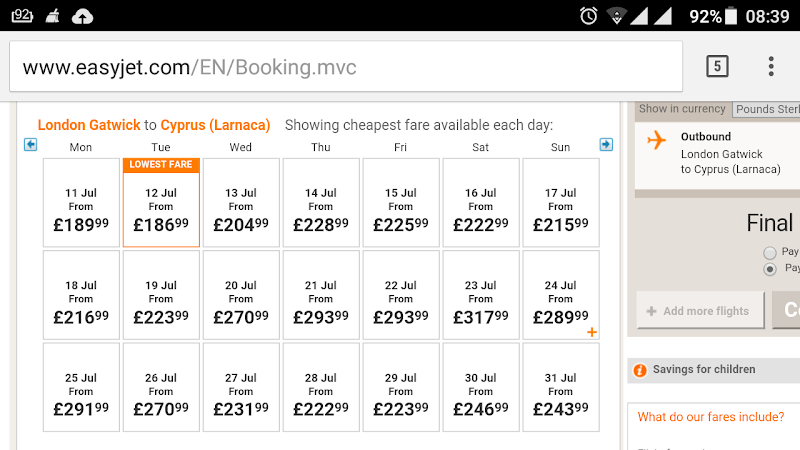Click the orange plus icon on 24 Jul

click(x=592, y=332)
